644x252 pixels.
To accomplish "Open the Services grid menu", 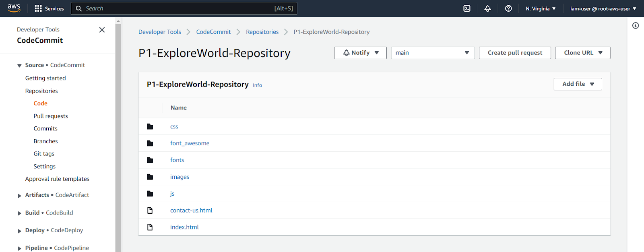I will 49,8.
